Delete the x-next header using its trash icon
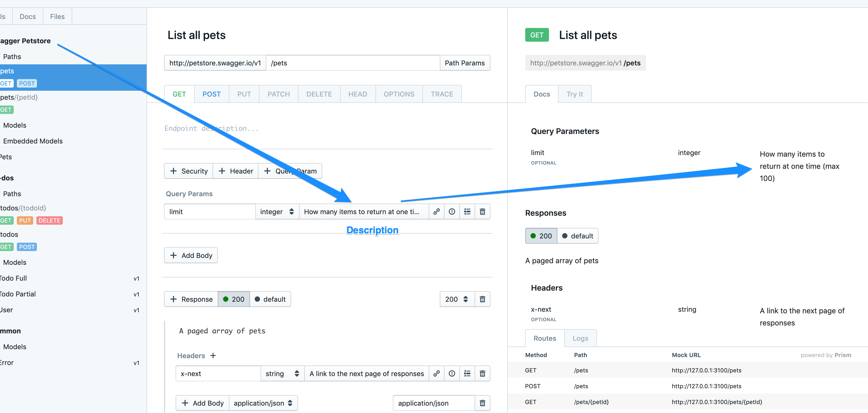 (x=483, y=373)
